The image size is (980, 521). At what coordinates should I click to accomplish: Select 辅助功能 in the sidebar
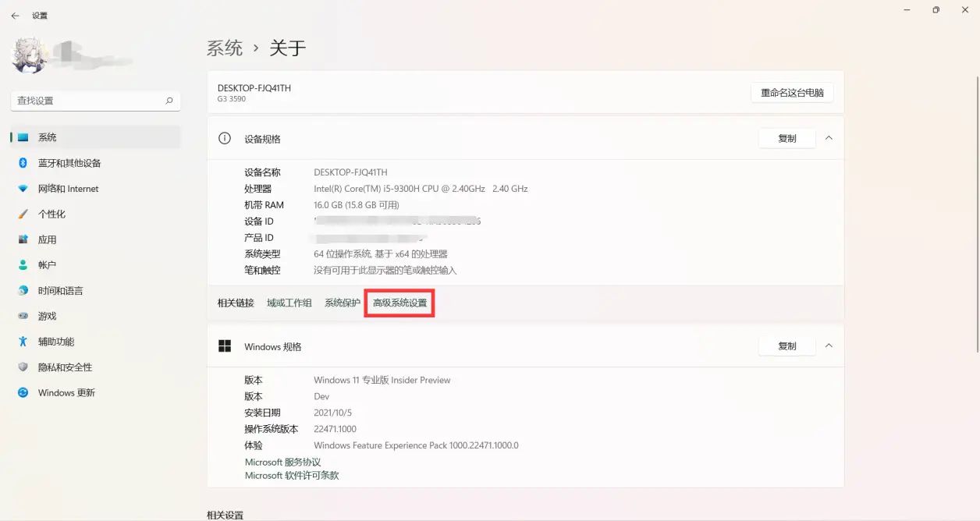click(56, 342)
